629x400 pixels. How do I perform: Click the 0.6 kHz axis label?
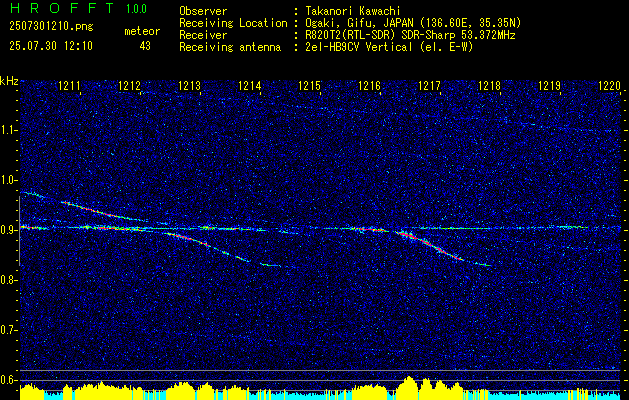point(9,380)
